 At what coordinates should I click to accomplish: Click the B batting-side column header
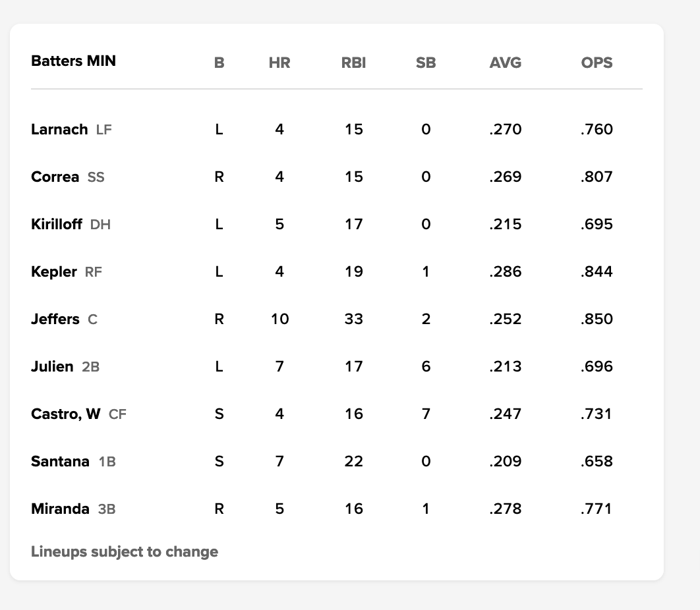tap(219, 63)
